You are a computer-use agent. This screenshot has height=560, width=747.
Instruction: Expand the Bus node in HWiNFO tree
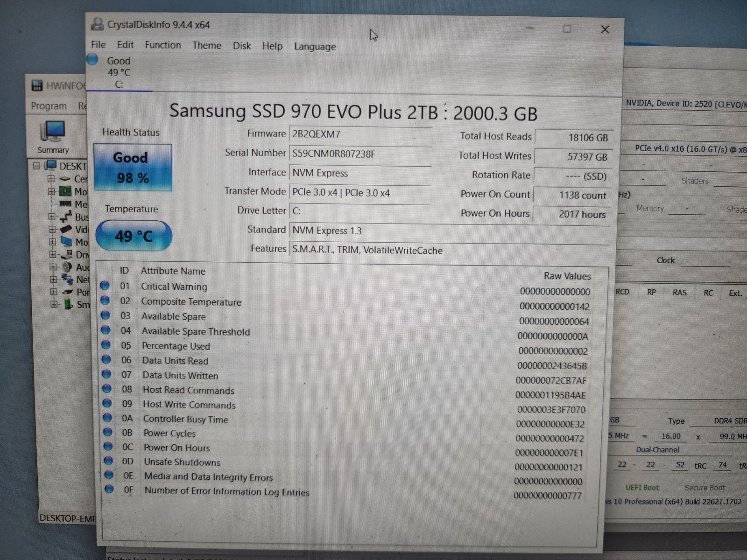(52, 217)
